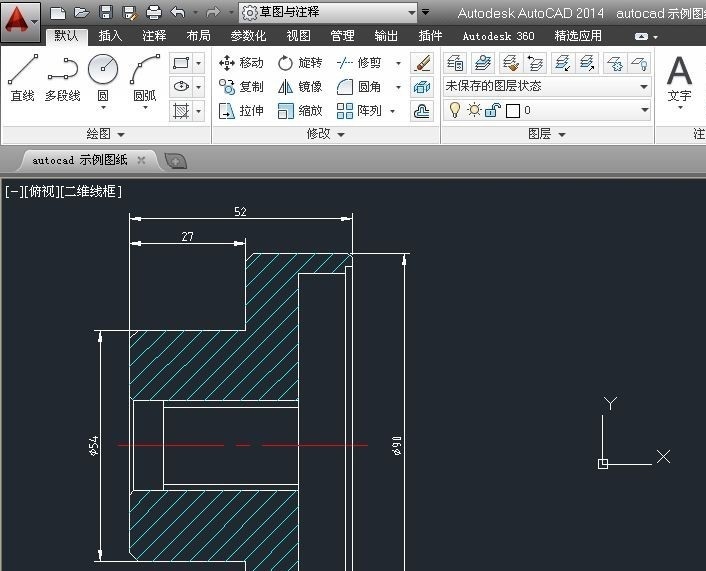Click layer 0 color swatch
This screenshot has width=706, height=571.
pyautogui.click(x=513, y=111)
